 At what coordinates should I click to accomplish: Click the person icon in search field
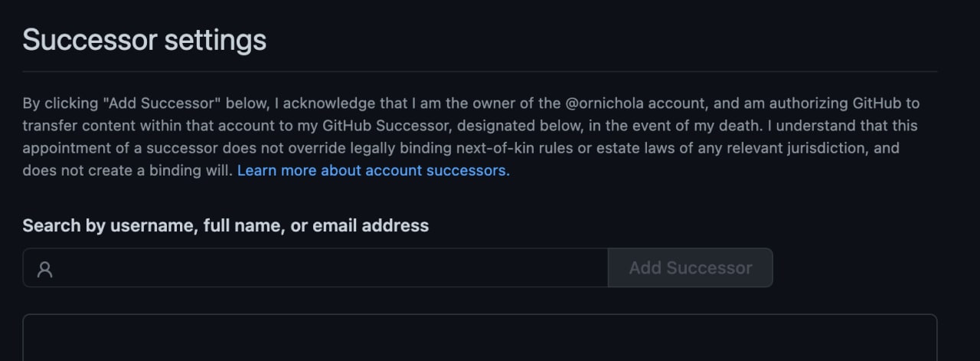(44, 269)
